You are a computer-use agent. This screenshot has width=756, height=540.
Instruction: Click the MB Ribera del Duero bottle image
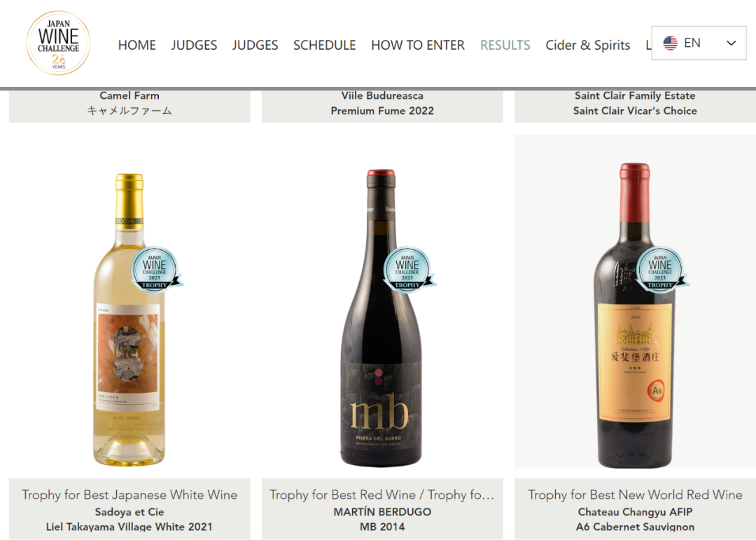click(x=381, y=318)
